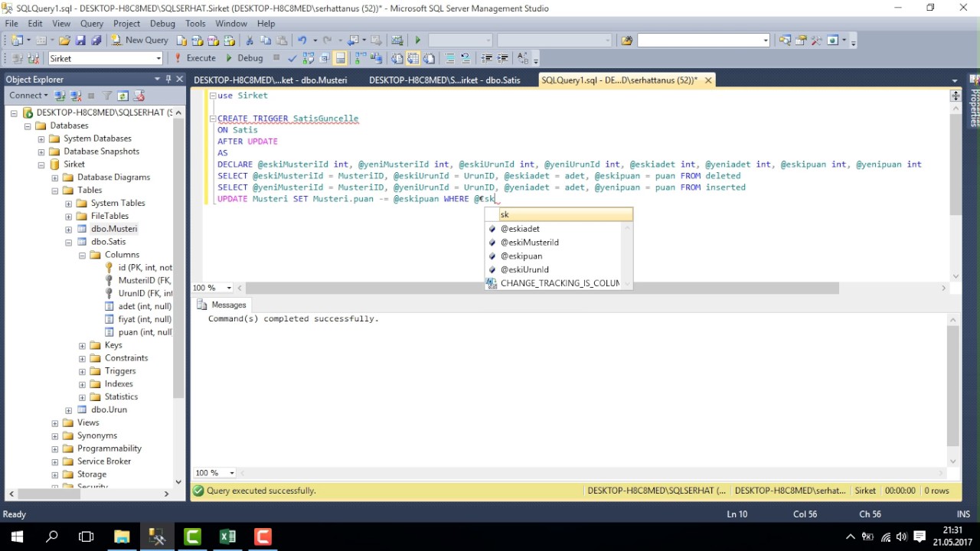Click the Disconnect icon in Object Explorer
Viewport: 980px width, 551px height.
76,96
